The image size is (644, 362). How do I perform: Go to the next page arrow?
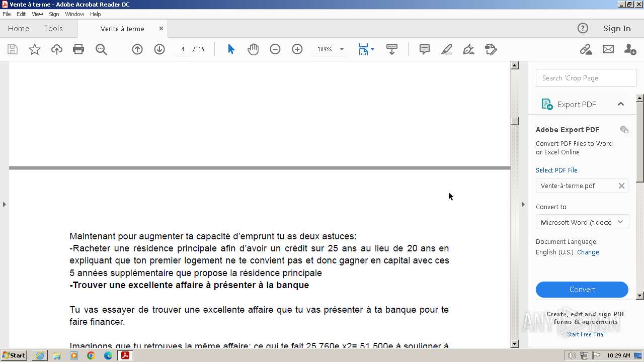click(159, 49)
